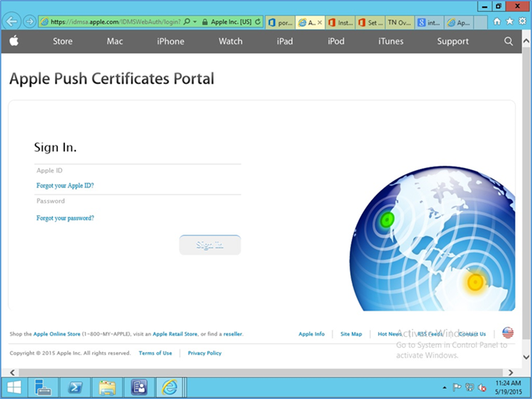Switch to the 'por...' browser tab

point(280,22)
